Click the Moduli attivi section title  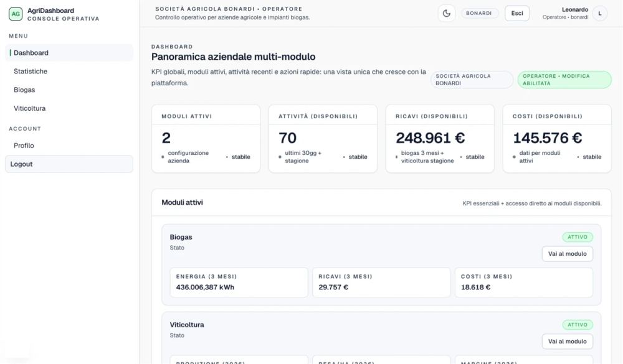[x=182, y=202]
